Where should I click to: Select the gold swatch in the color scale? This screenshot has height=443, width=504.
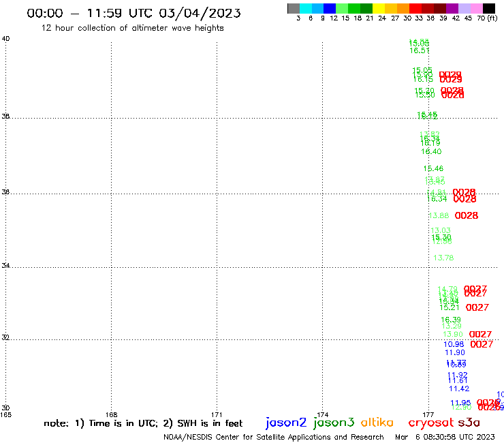coord(391,8)
